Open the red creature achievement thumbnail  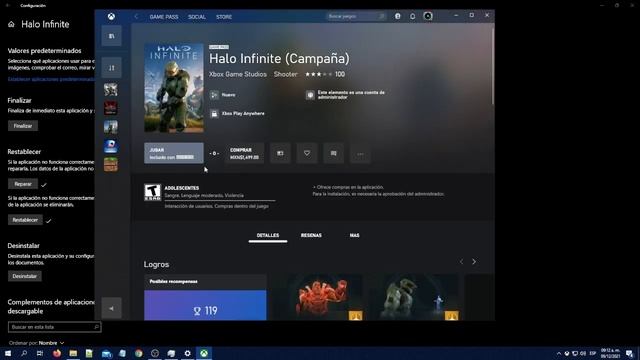coord(324,297)
